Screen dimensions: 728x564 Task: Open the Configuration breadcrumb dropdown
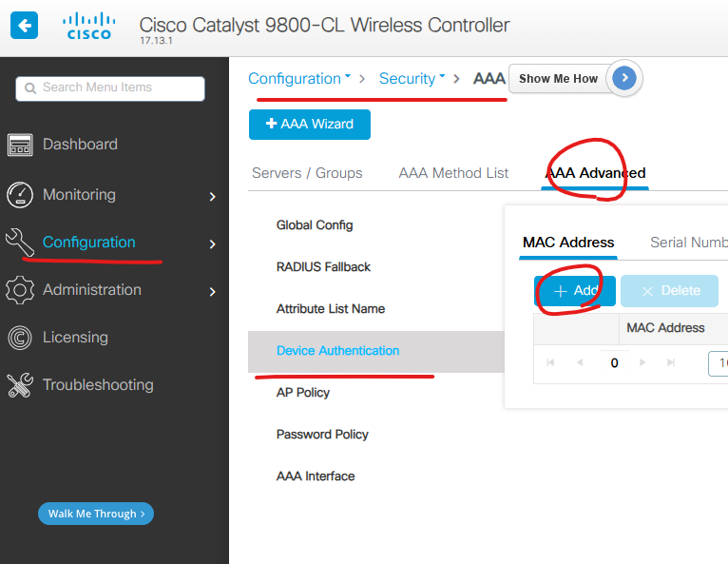point(299,79)
